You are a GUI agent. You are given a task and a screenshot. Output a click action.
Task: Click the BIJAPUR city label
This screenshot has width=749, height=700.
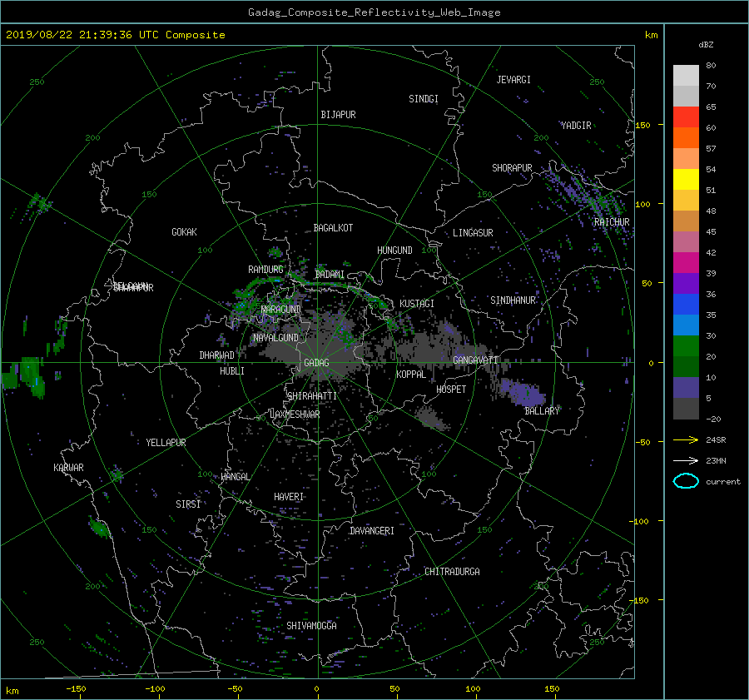(338, 115)
